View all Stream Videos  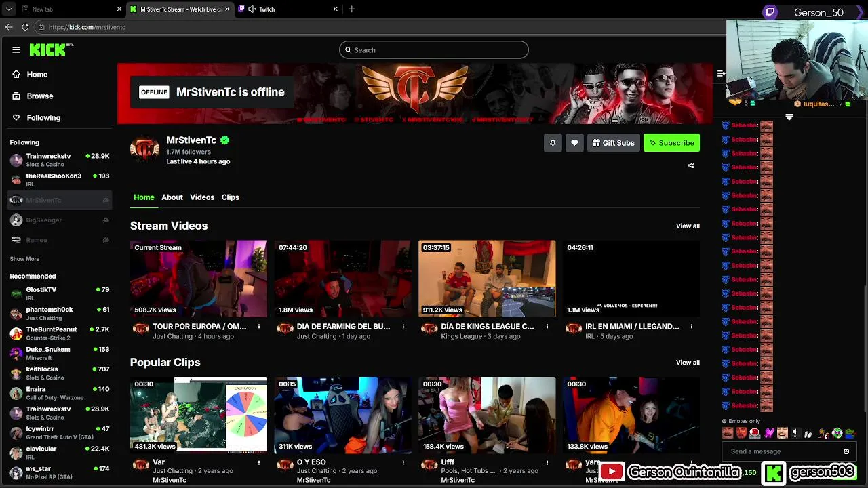coord(688,226)
